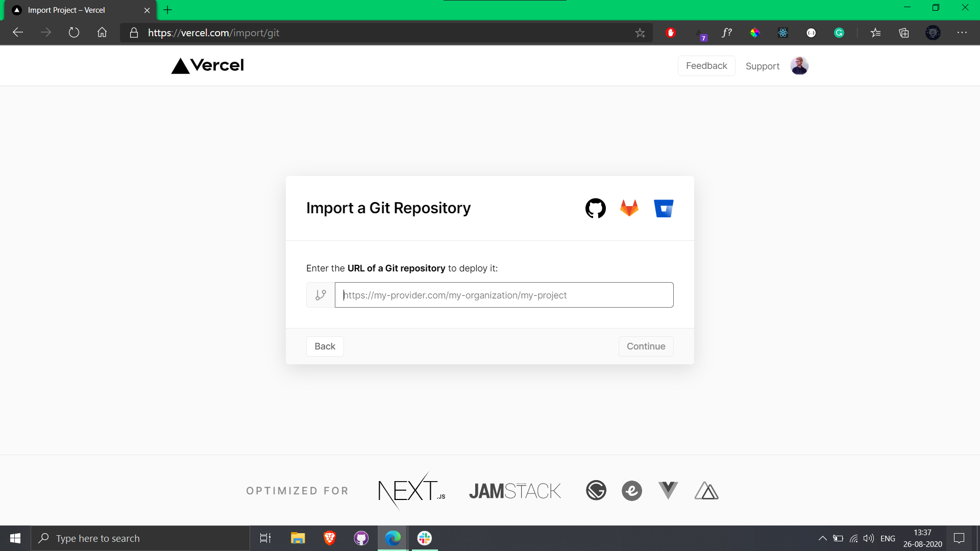Click the Next.js logo in footer
Screen dimensions: 980x551
[x=411, y=491]
